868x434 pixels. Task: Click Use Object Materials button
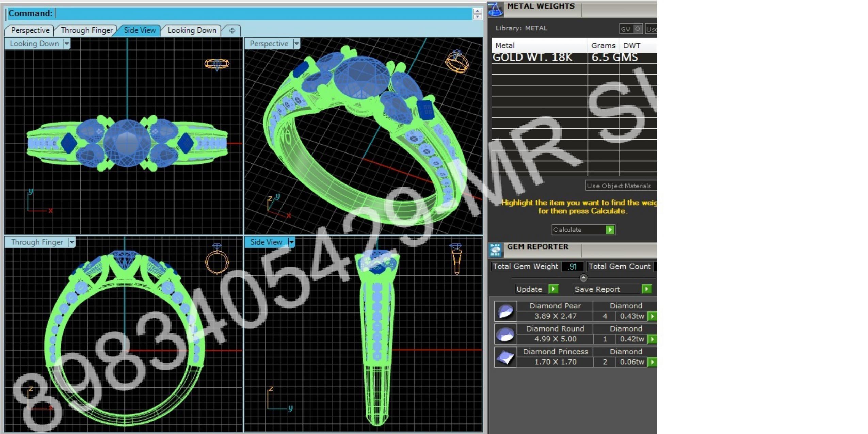[x=621, y=186]
